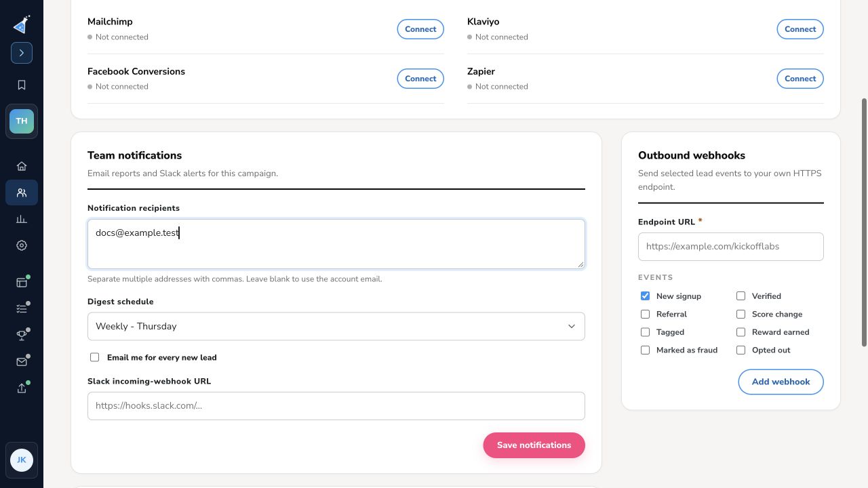This screenshot has height=488, width=868.
Task: Click the Outbound webhooks heading
Action: point(692,155)
